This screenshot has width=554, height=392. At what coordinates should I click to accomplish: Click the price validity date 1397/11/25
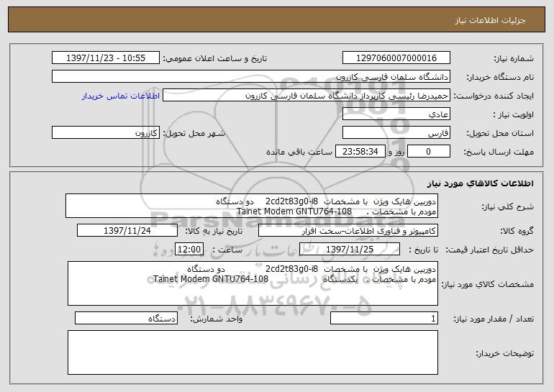pos(350,249)
